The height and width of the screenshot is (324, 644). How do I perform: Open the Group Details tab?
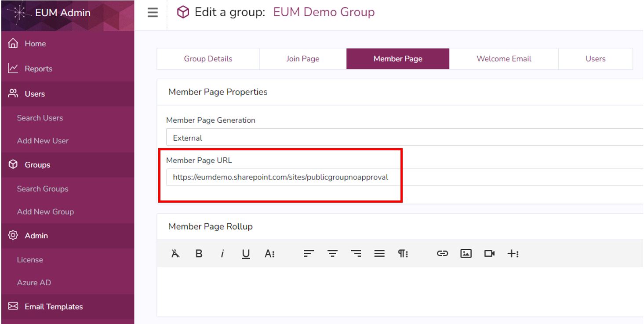(x=208, y=58)
